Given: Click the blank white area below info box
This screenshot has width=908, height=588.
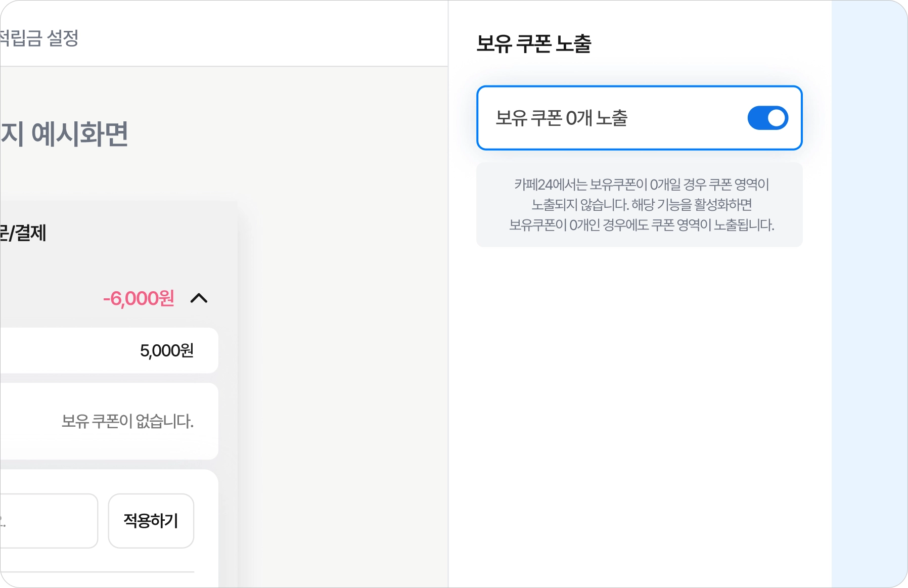Looking at the screenshot, I should click(639, 404).
